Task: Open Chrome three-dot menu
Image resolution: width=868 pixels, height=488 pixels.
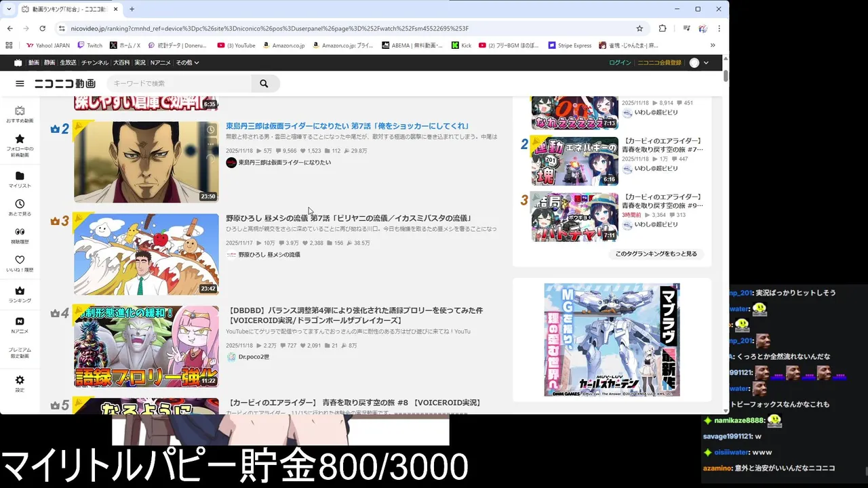Action: tap(719, 28)
